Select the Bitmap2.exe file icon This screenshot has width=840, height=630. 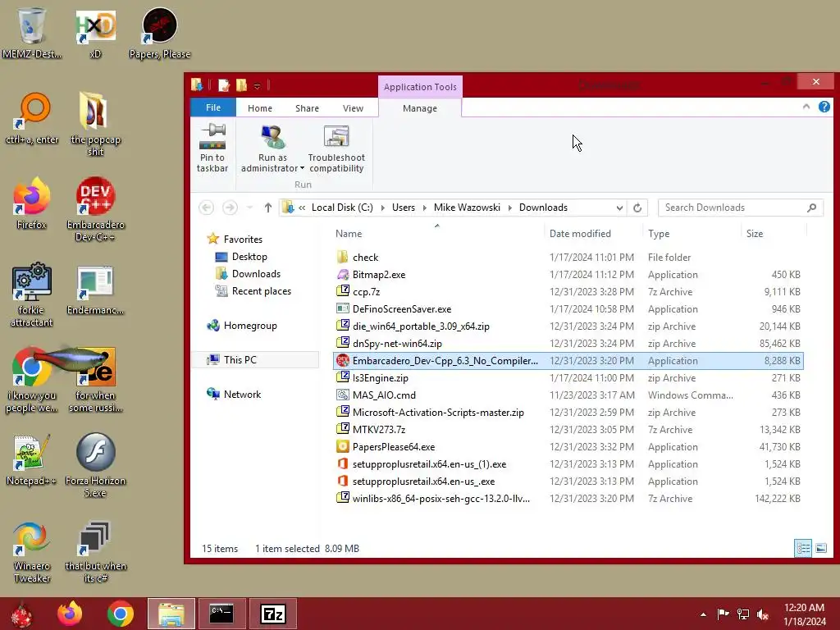342,274
